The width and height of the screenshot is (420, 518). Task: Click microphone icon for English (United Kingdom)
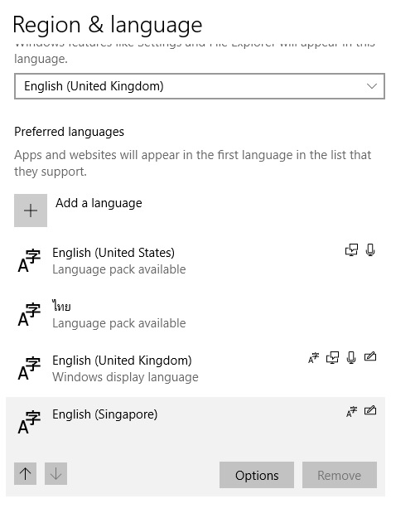(x=351, y=357)
